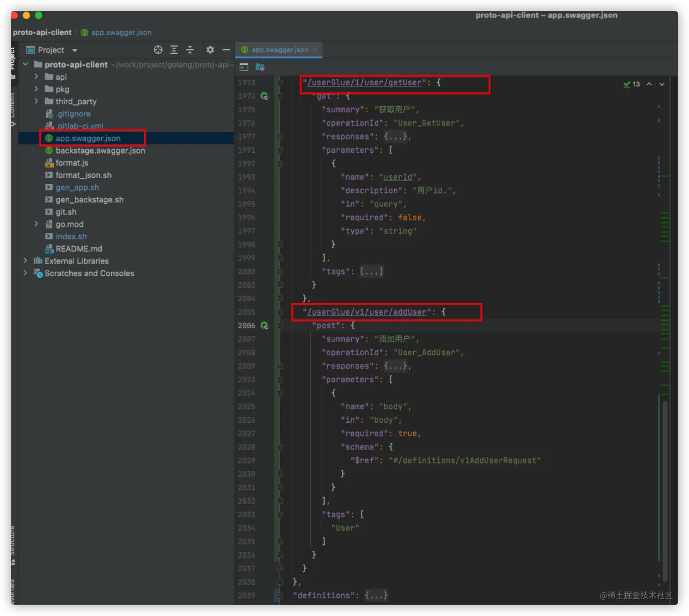The width and height of the screenshot is (689, 616).
Task: Click the Collapse All icon in Project toolbar
Action: (x=190, y=50)
